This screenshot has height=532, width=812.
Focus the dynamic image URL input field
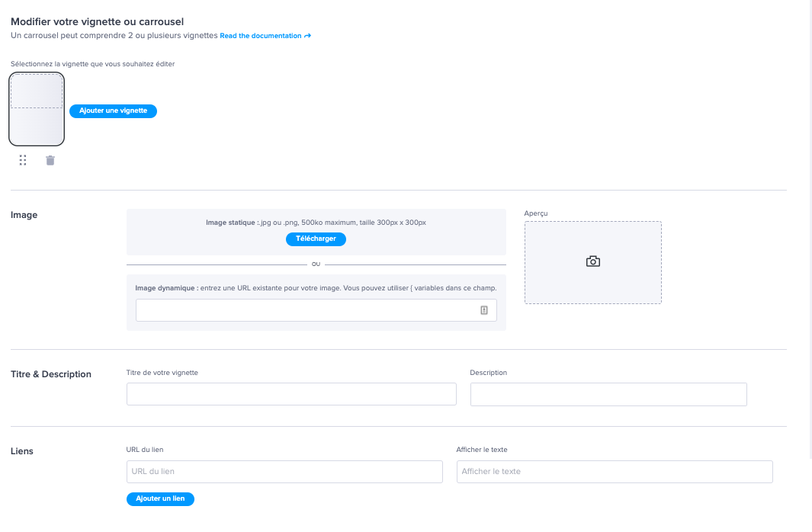(316, 310)
